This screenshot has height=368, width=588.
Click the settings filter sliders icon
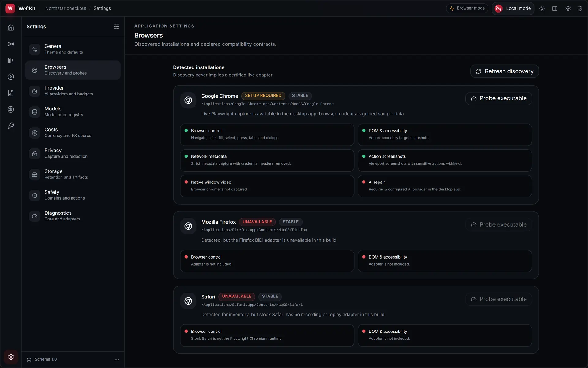[116, 27]
